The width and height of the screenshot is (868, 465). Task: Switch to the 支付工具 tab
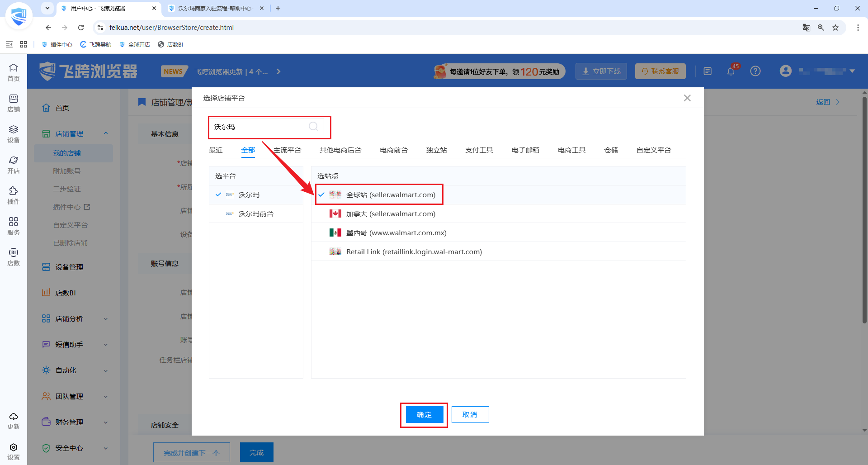(x=479, y=150)
